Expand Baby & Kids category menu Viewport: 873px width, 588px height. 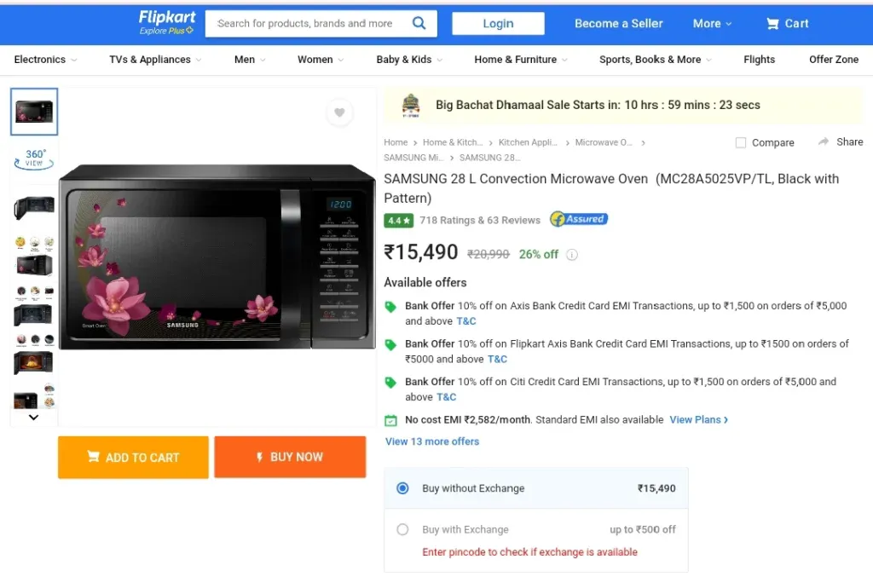click(x=409, y=60)
